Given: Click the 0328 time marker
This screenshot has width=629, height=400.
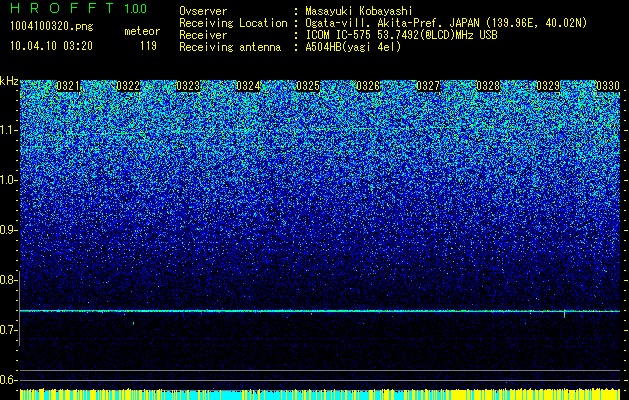Looking at the screenshot, I should 488,86.
